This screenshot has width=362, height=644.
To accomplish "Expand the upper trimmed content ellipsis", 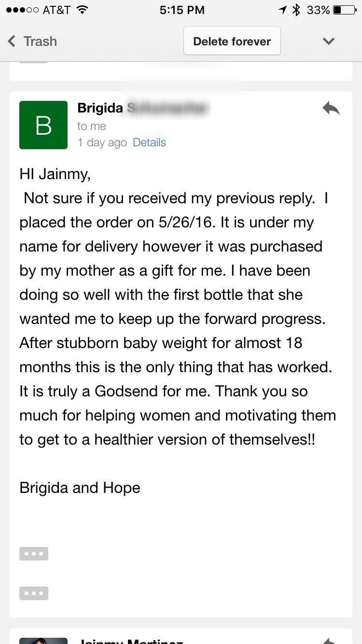I will tap(34, 553).
